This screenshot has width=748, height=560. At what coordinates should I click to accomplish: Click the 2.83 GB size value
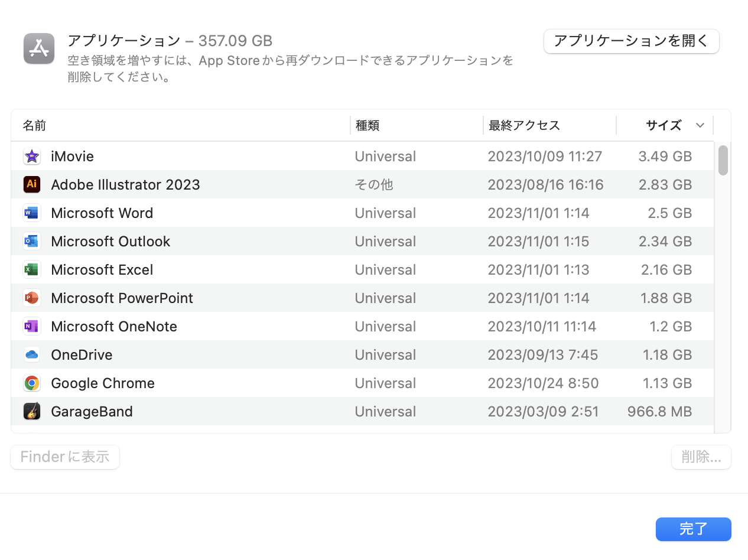coord(665,185)
